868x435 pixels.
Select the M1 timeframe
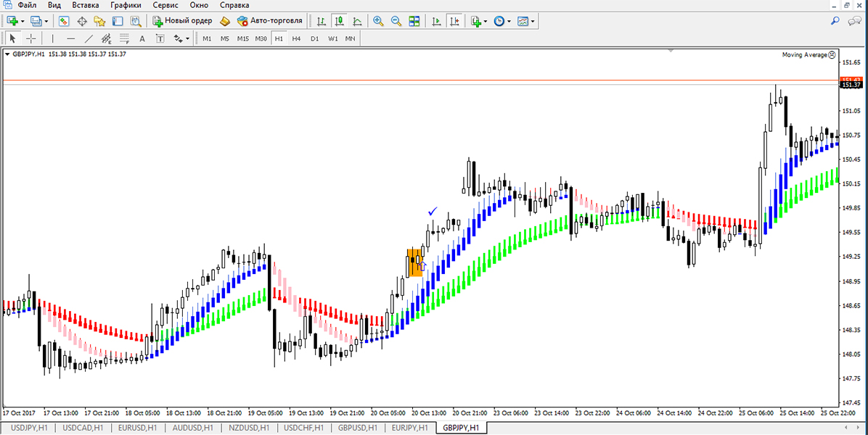tap(207, 38)
